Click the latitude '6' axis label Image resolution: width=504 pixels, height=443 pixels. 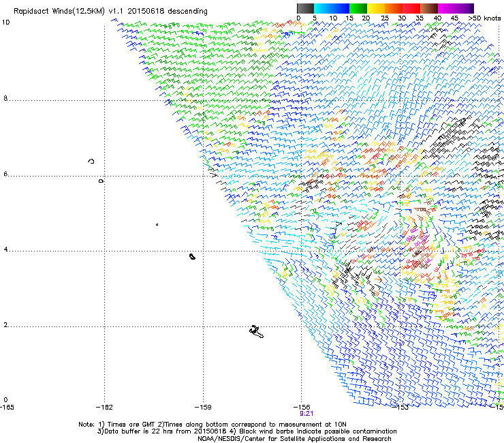[x=5, y=174]
